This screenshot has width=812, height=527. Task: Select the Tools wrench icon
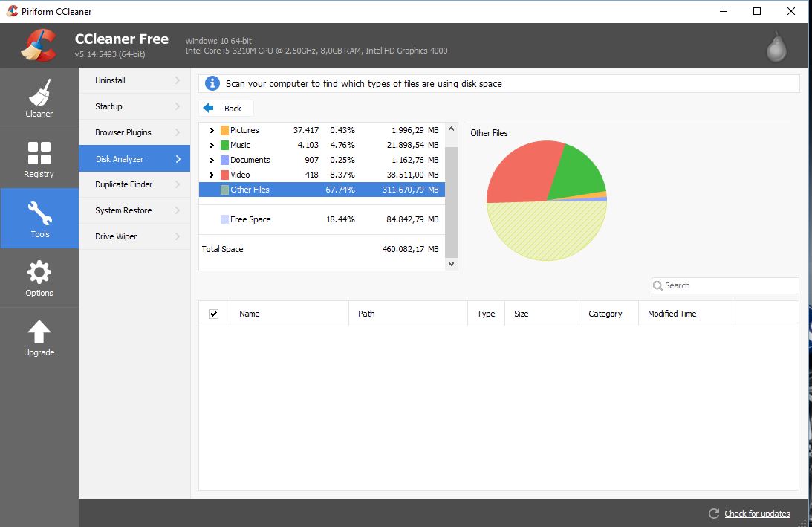[x=39, y=213]
